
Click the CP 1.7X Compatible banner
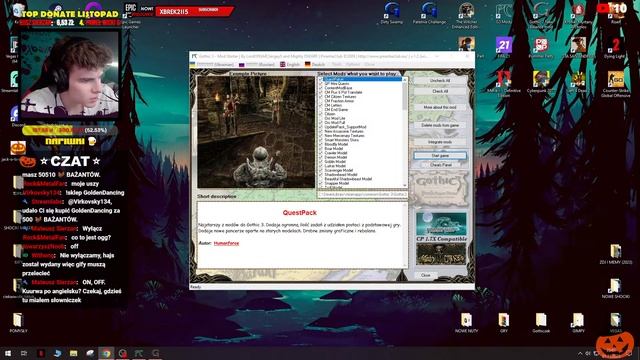[441, 239]
